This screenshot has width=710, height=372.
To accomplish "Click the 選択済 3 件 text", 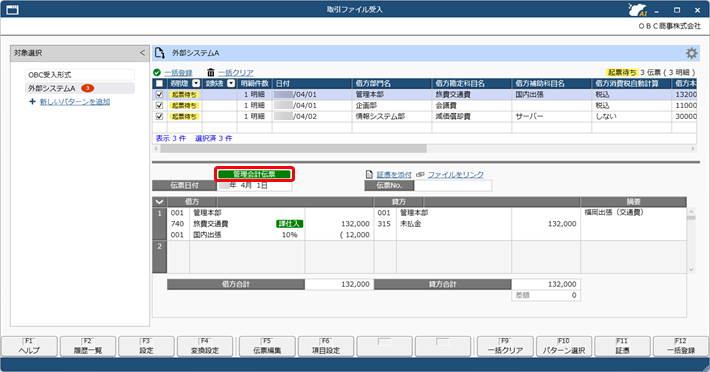I will pyautogui.click(x=213, y=138).
